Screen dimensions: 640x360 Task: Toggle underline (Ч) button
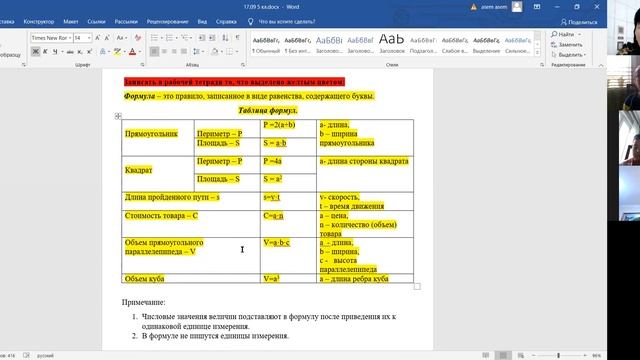[x=55, y=51]
